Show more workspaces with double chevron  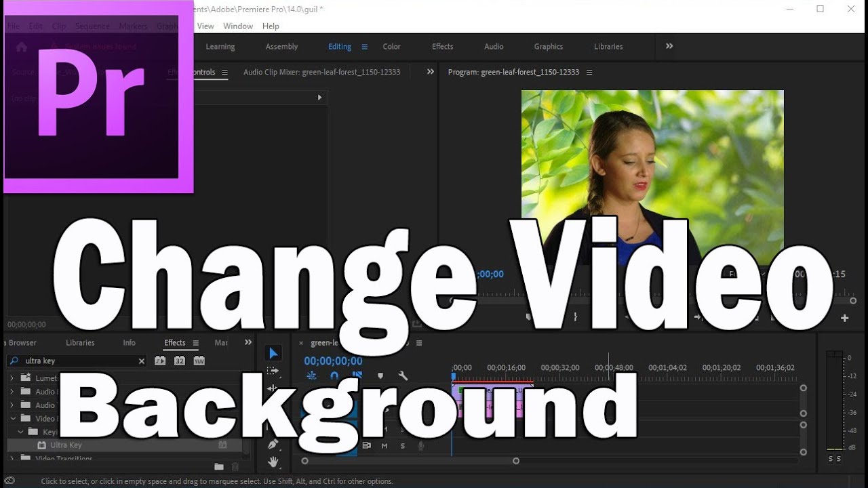coord(669,46)
